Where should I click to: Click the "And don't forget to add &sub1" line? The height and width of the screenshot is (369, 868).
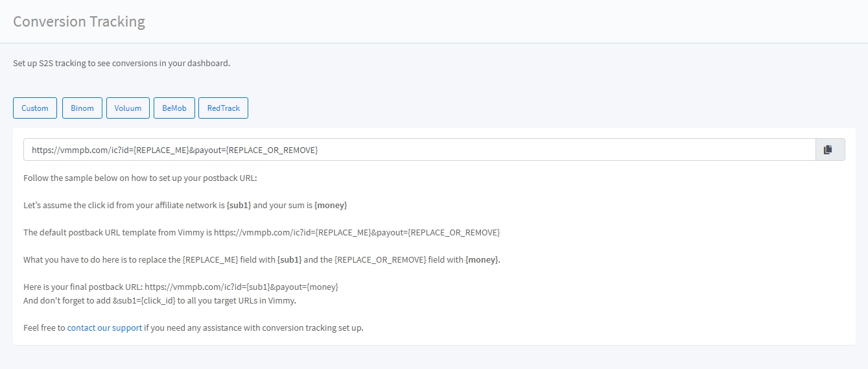click(159, 300)
